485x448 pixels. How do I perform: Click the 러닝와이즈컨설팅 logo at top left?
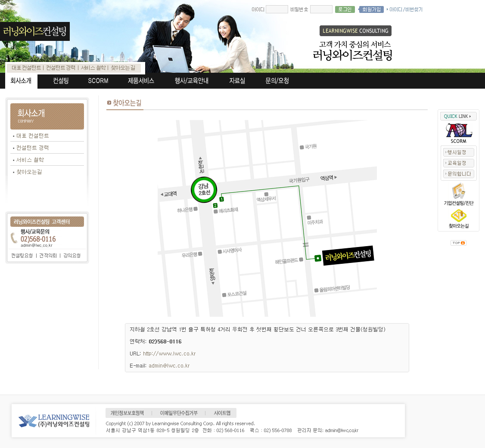click(34, 31)
